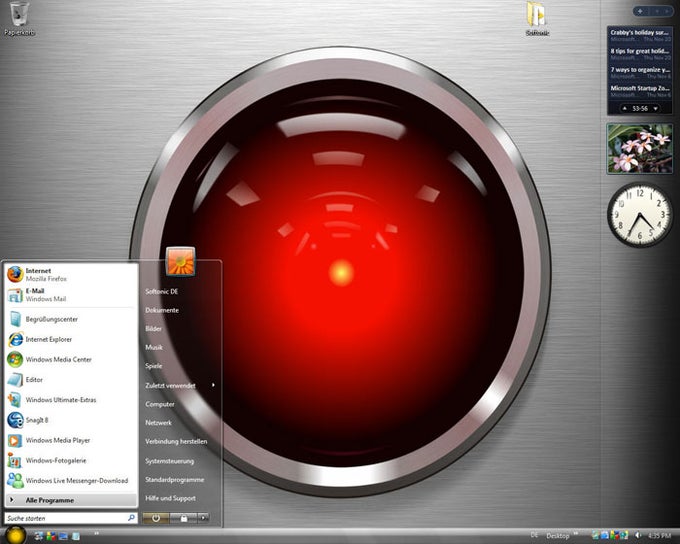The width and height of the screenshot is (680, 544).
Task: Click the user account picture
Action: pyautogui.click(x=180, y=262)
